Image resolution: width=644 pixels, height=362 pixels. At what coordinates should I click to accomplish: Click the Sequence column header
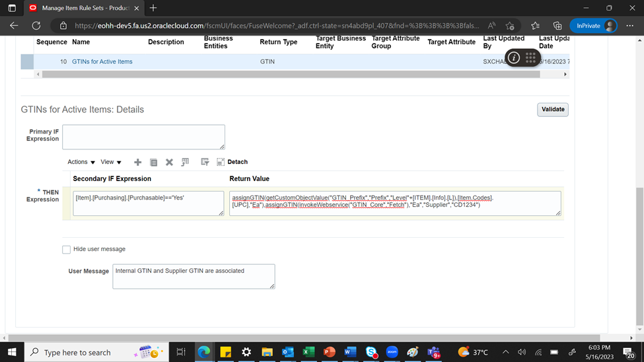[x=52, y=42]
